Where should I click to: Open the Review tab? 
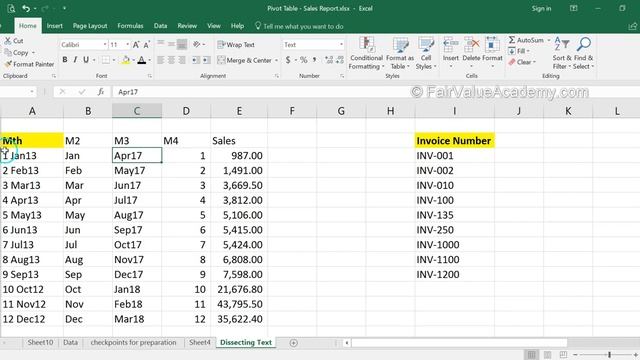tap(187, 26)
